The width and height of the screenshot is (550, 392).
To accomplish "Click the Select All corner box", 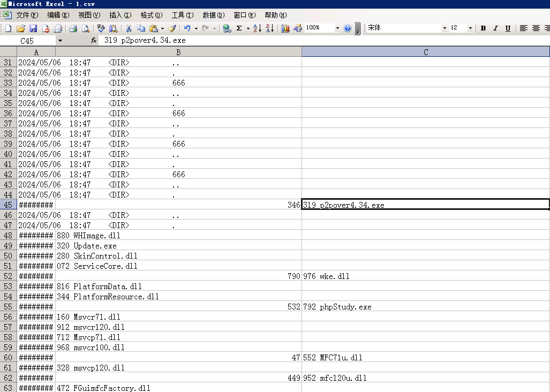I will (x=9, y=52).
